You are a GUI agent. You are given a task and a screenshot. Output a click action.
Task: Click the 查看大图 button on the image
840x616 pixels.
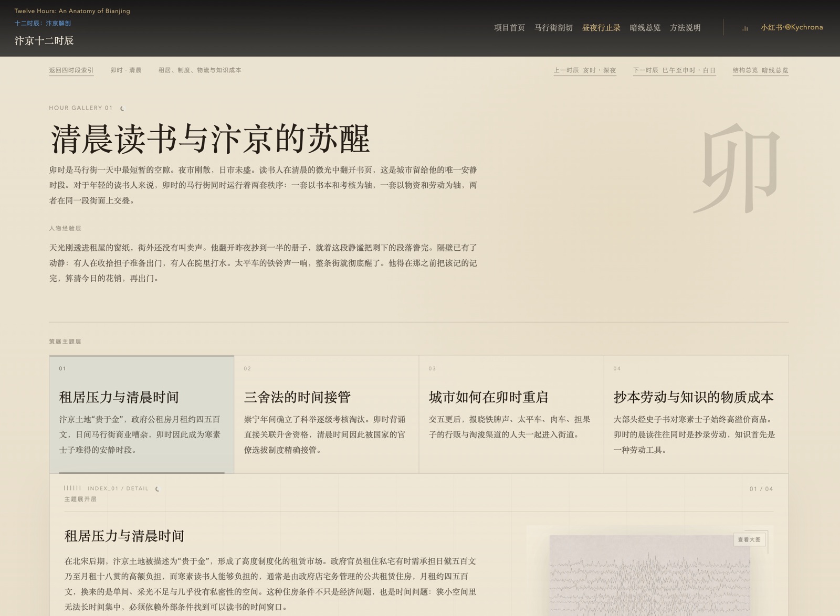(749, 539)
